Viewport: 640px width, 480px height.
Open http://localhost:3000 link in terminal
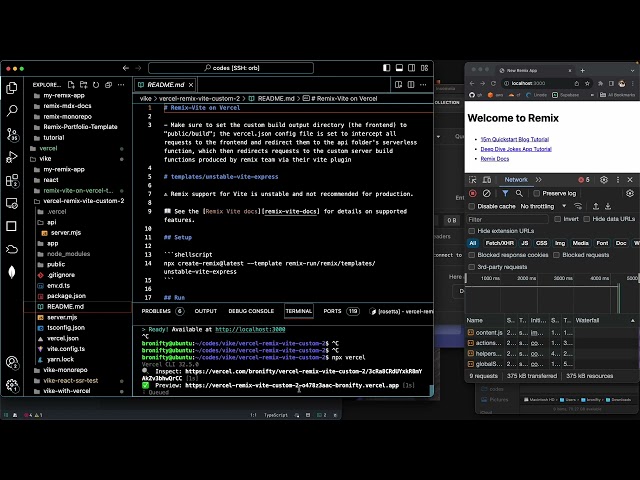[250, 329]
